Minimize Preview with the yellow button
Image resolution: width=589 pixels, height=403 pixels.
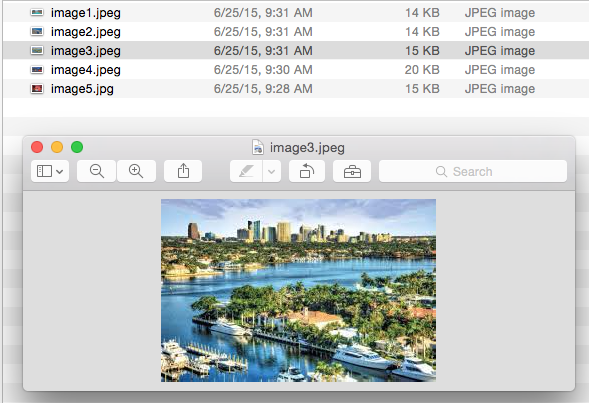pos(57,147)
